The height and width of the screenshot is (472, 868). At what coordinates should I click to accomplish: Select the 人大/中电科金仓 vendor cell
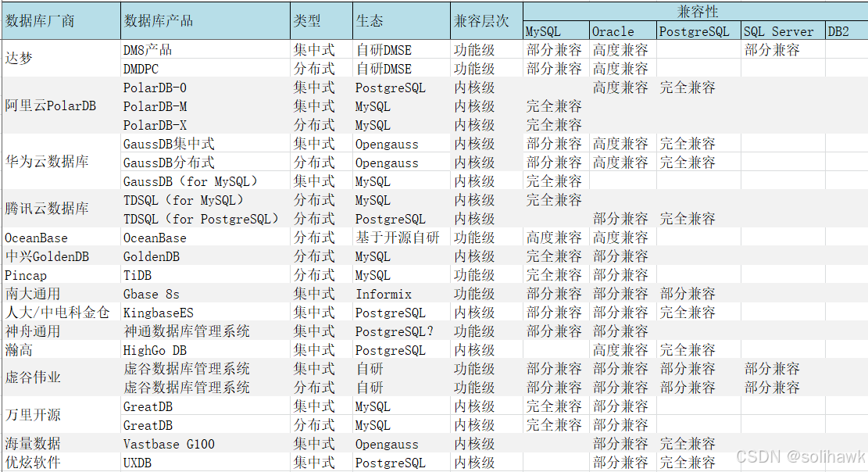pyautogui.click(x=61, y=313)
